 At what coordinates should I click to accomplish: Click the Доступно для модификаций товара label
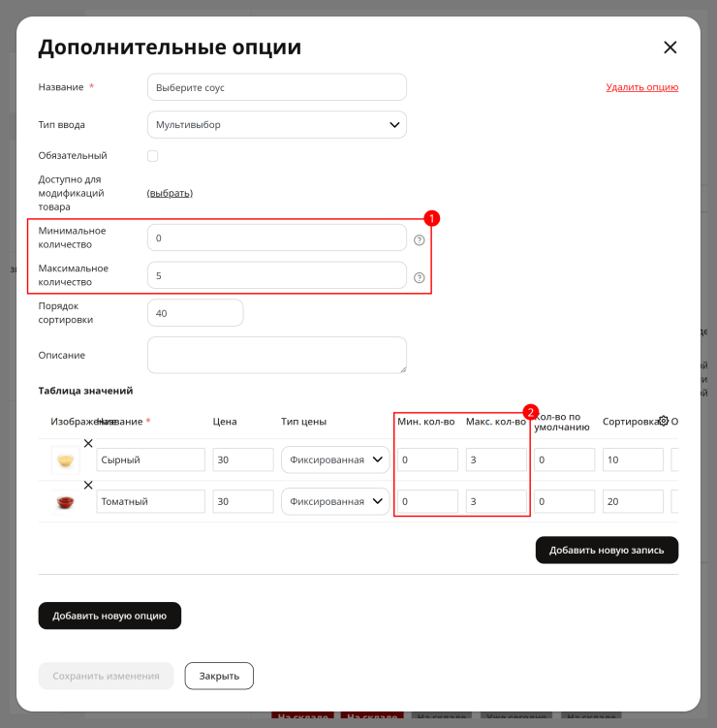click(x=71, y=193)
